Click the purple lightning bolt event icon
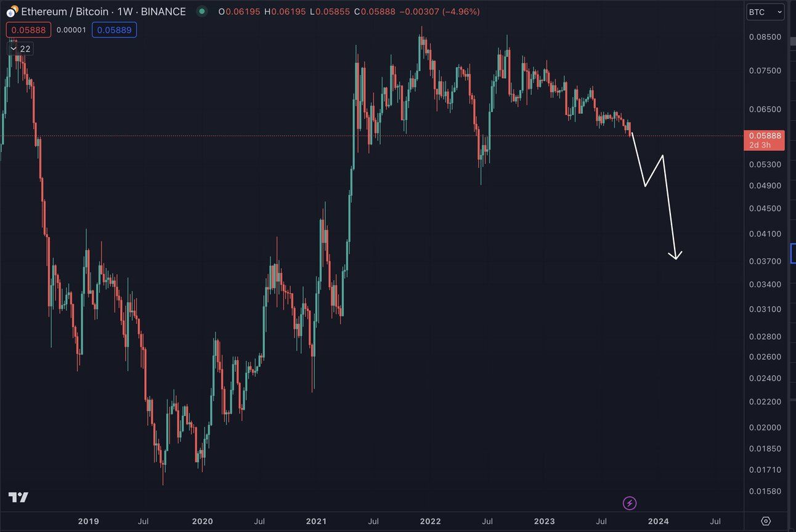The width and height of the screenshot is (796, 532). pyautogui.click(x=630, y=503)
